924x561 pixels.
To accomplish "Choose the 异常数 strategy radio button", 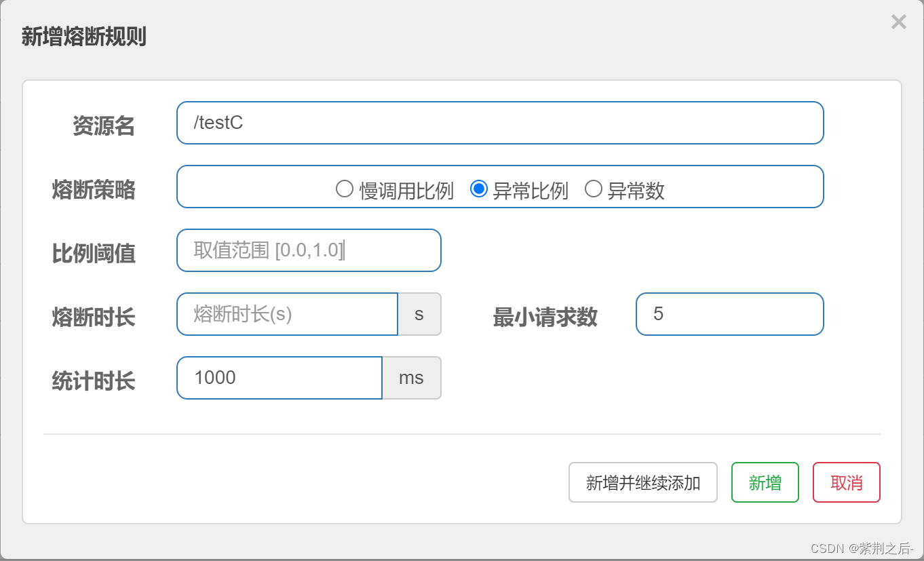I will coord(594,190).
